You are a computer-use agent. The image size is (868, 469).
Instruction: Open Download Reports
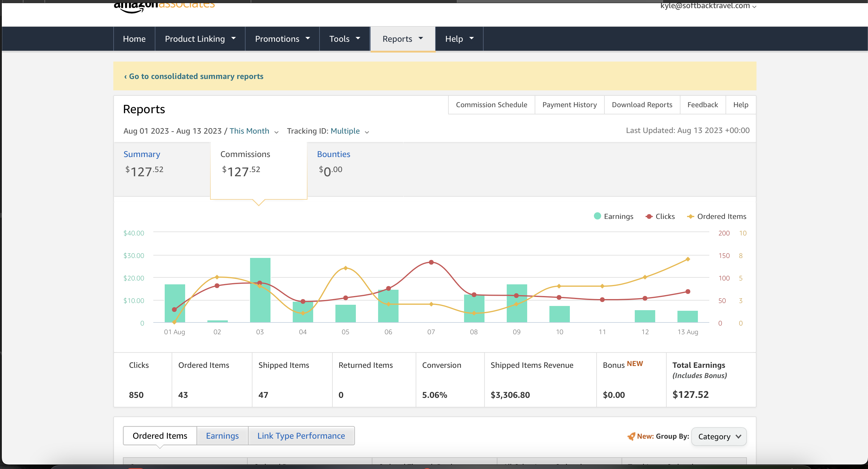point(642,105)
